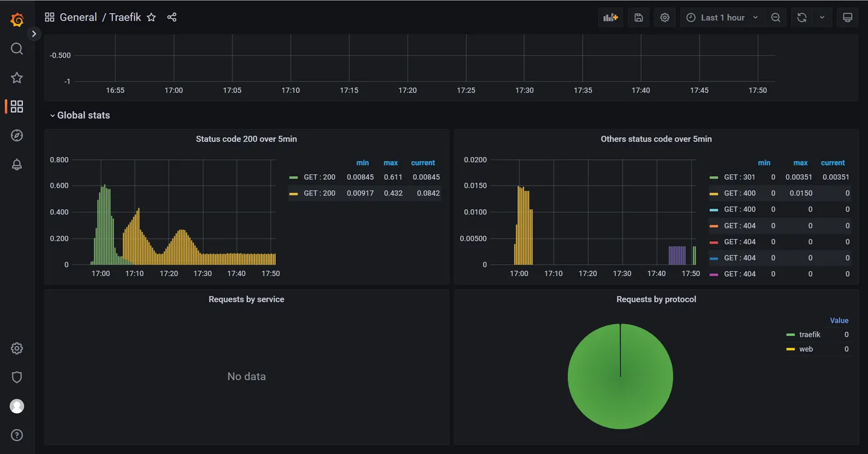Open Configuration gear in sidebar

coord(17,349)
